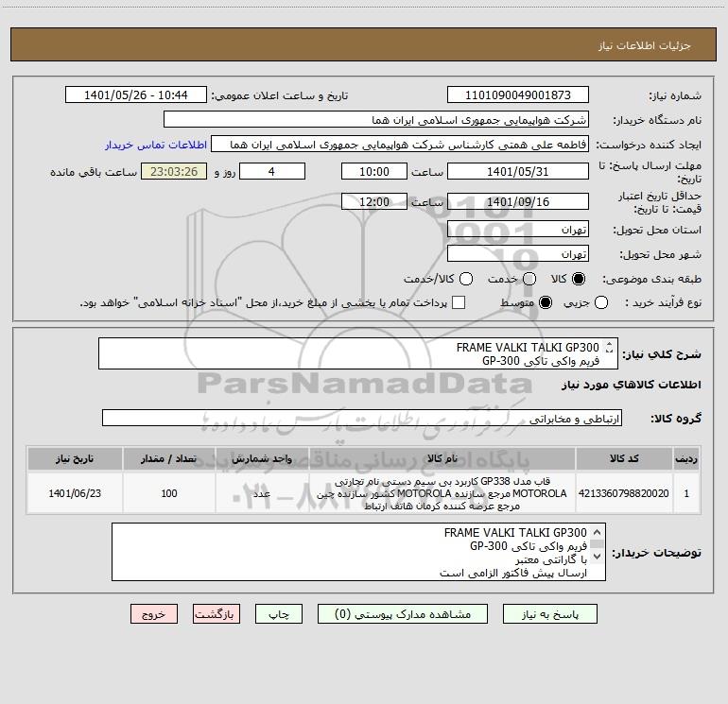
Task: Click the بازگشت back button
Action: (217, 614)
